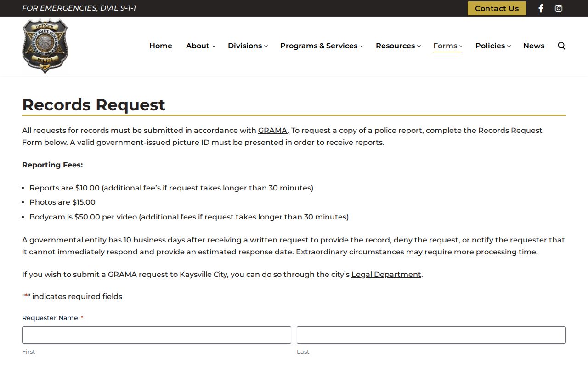Open the site search magnifier
The height and width of the screenshot is (368, 588).
pyautogui.click(x=561, y=46)
